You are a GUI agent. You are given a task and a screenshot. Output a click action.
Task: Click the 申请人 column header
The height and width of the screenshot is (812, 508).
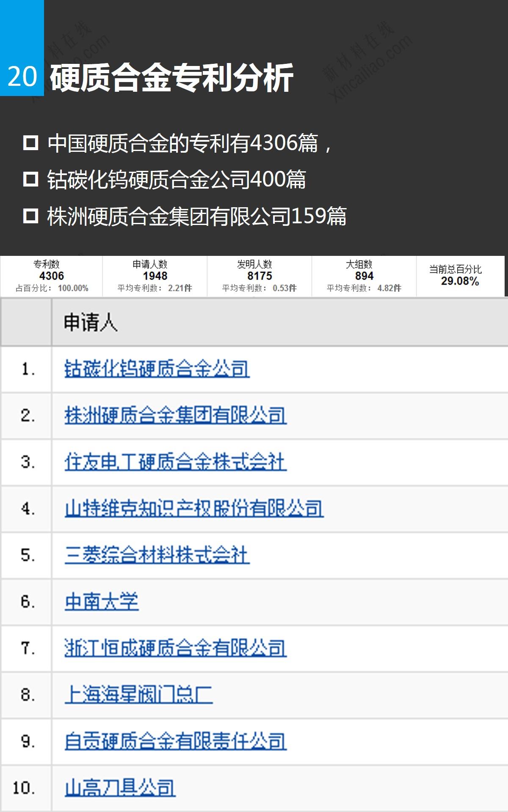click(91, 322)
